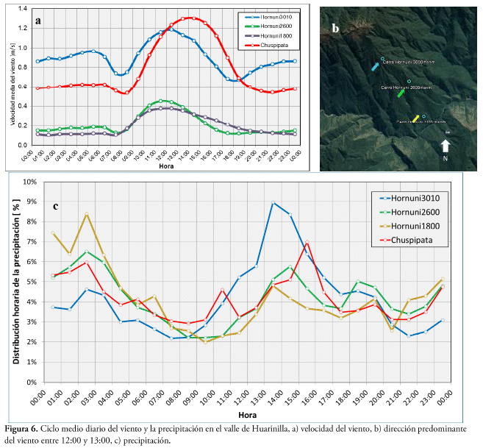The height and width of the screenshot is (448, 483).
Task: Click the Cerro Hornuni 2600 msnm marker circle
Action: tap(409, 82)
